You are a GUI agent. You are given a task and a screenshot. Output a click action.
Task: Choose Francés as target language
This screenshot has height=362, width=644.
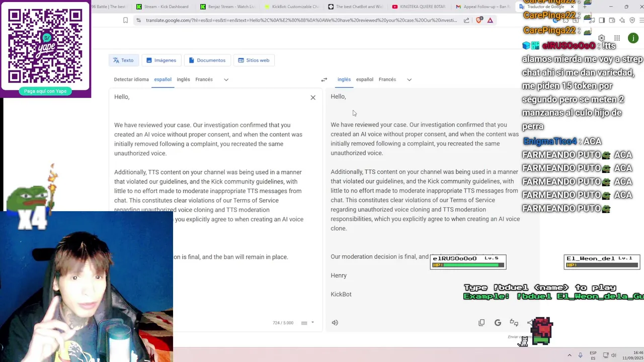tap(387, 79)
